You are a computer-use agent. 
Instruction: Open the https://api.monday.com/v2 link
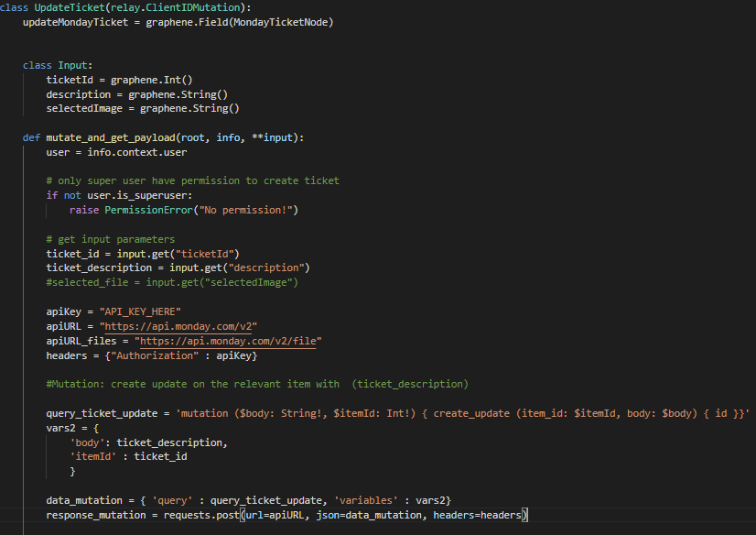[178, 326]
